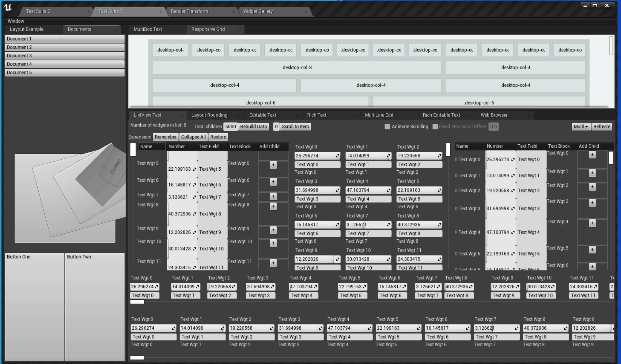Open Multi dropdown selector top-right
Image resolution: width=621 pixels, height=364 pixels.
point(581,126)
